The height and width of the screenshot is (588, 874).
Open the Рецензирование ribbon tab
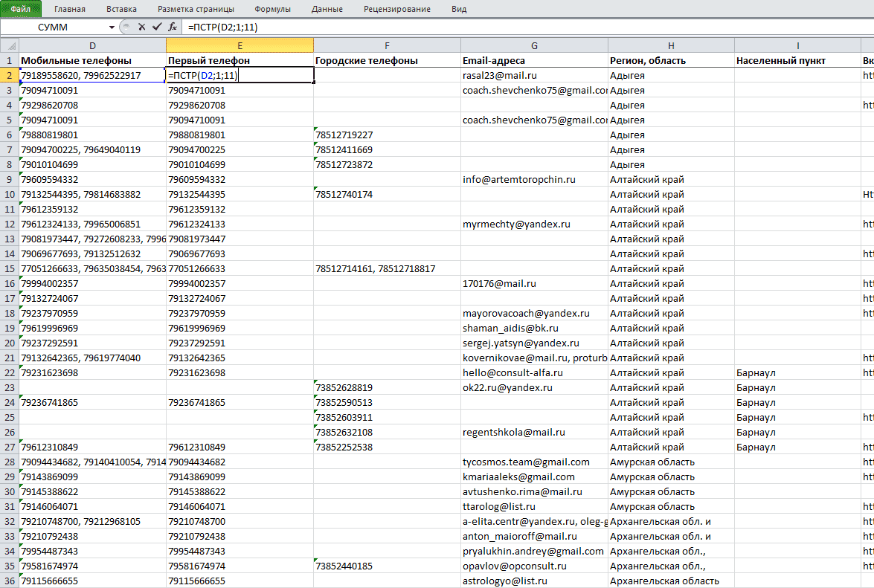pos(397,9)
